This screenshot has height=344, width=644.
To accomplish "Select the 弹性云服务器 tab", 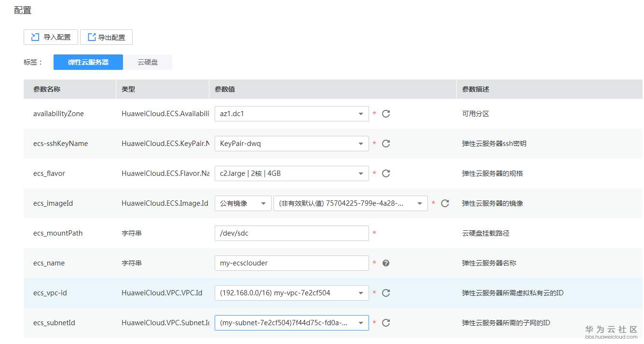I will point(88,62).
